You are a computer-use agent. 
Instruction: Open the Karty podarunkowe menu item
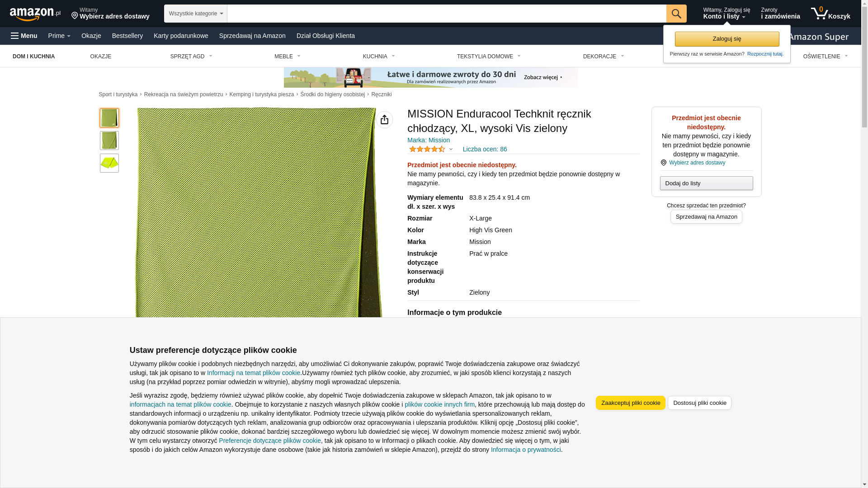coord(181,36)
